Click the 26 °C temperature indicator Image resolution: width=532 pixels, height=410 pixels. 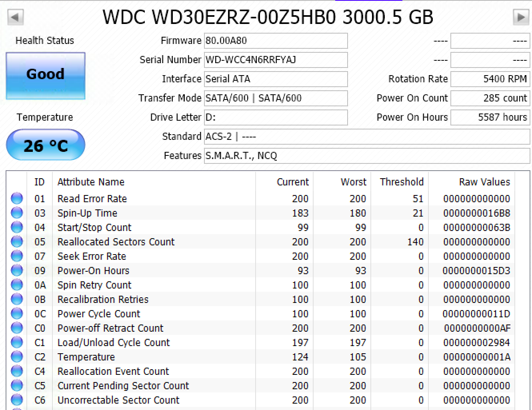point(46,145)
